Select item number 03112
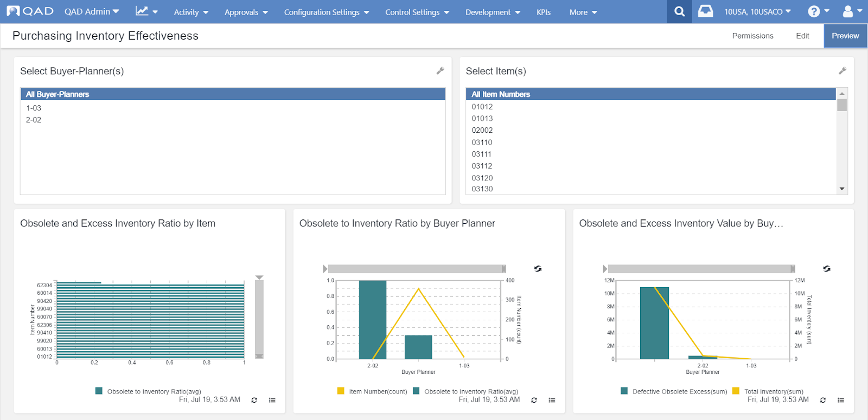 point(651,166)
